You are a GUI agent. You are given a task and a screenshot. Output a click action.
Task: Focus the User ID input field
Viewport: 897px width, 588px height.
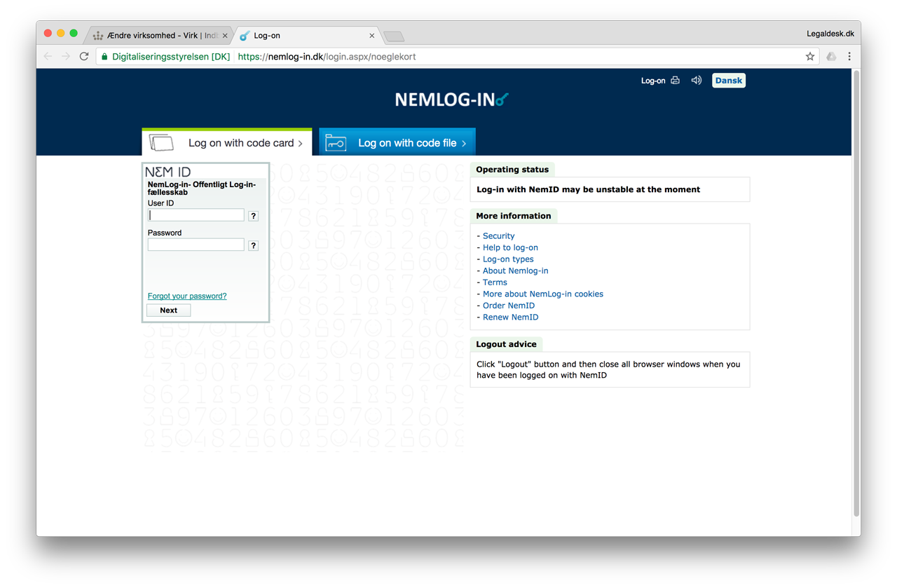[x=196, y=215]
